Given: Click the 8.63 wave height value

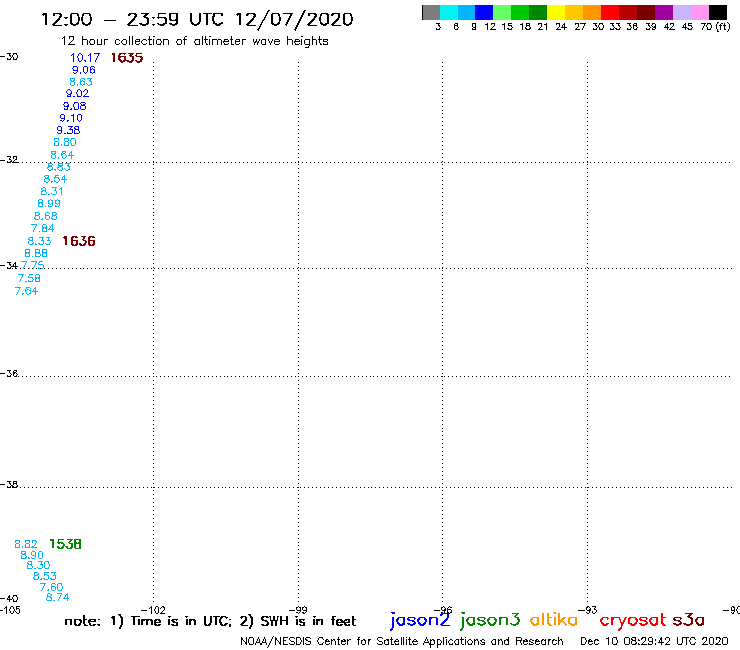Looking at the screenshot, I should click(81, 82).
